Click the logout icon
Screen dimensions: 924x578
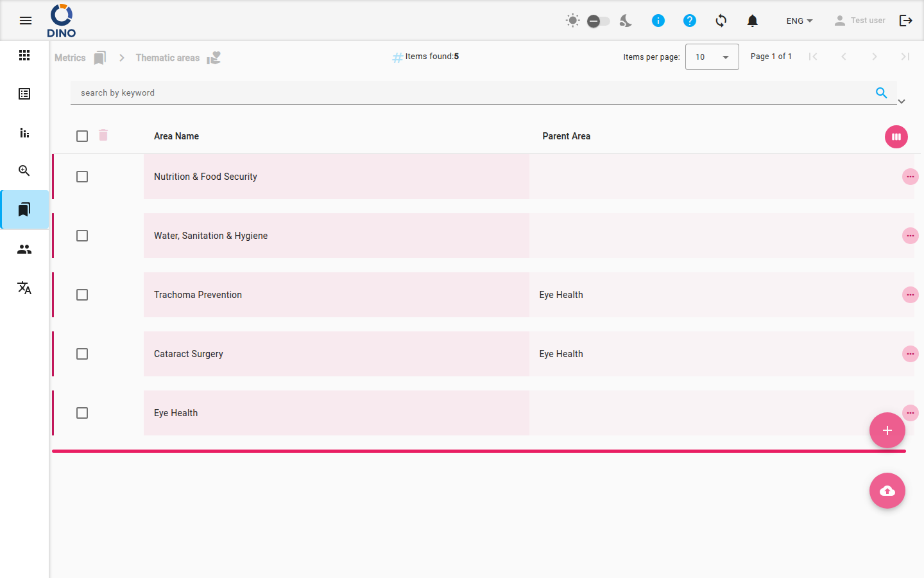pyautogui.click(x=906, y=21)
